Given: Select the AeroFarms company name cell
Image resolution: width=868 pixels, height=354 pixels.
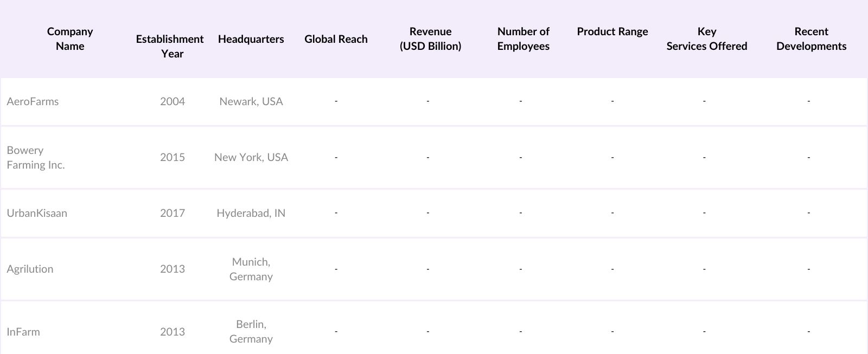Looking at the screenshot, I should point(33,101).
